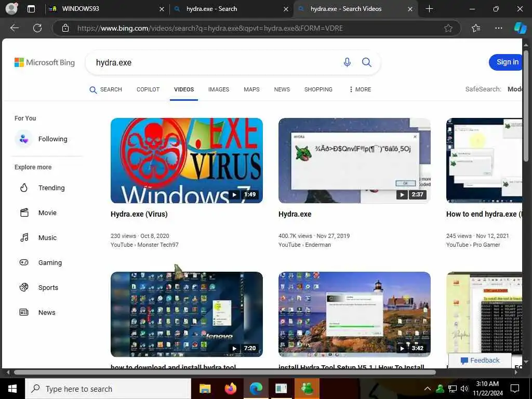This screenshot has height=399, width=532.
Task: Open the Windows Start menu
Action: (x=12, y=389)
